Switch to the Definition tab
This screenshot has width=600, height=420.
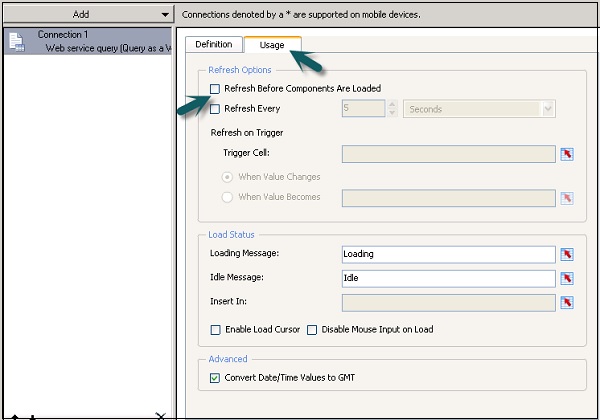213,44
